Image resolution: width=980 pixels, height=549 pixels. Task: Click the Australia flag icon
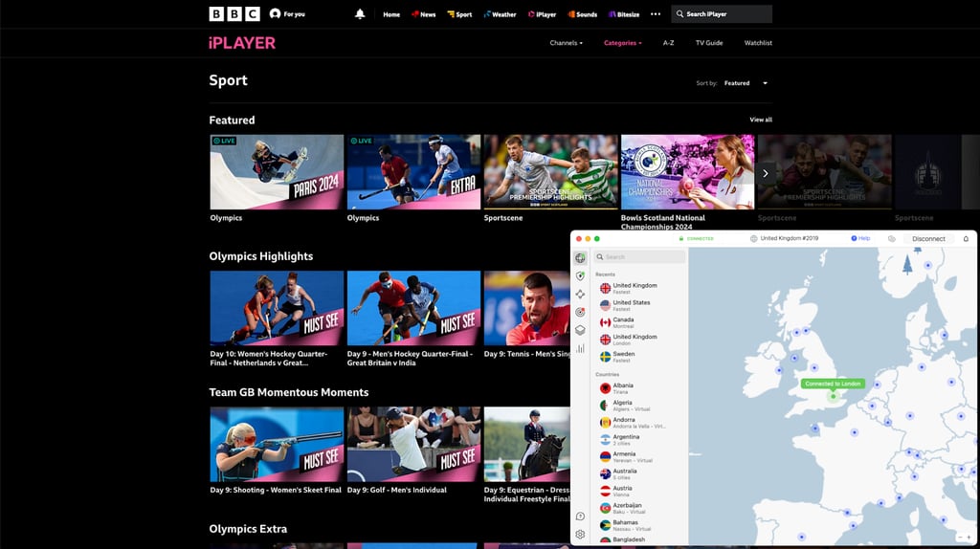point(605,474)
